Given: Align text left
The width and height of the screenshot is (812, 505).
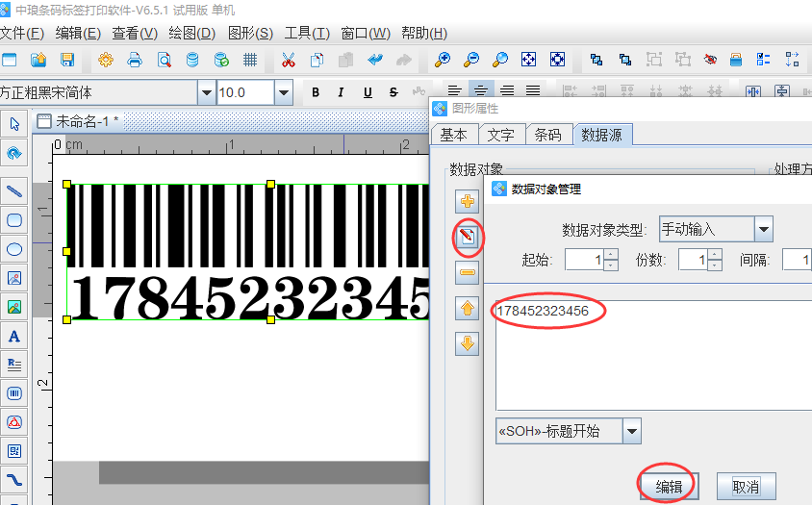Looking at the screenshot, I should click(455, 91).
